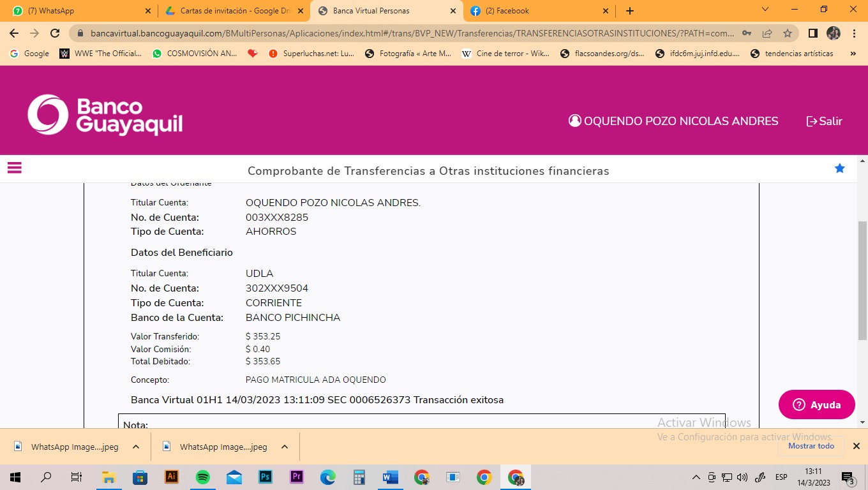Click the Salir logout link

825,121
